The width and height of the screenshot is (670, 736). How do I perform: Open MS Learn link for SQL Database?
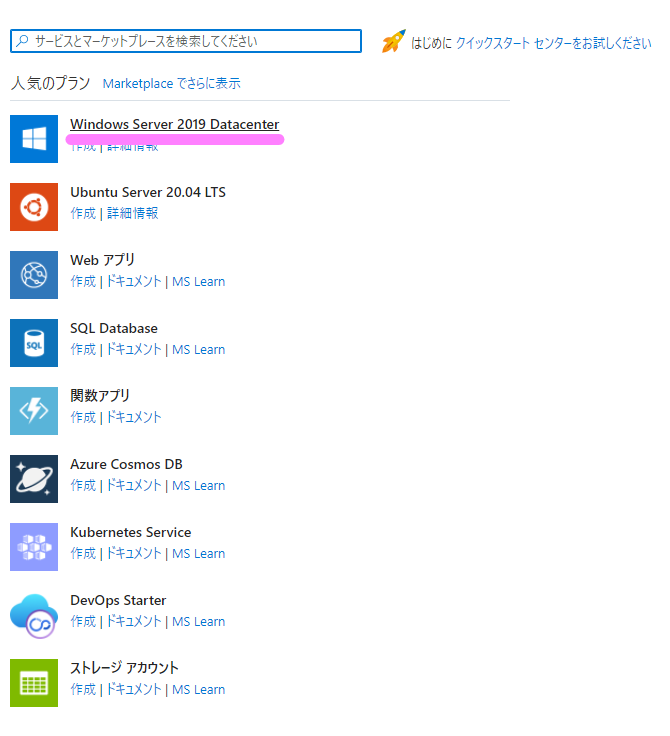(199, 350)
